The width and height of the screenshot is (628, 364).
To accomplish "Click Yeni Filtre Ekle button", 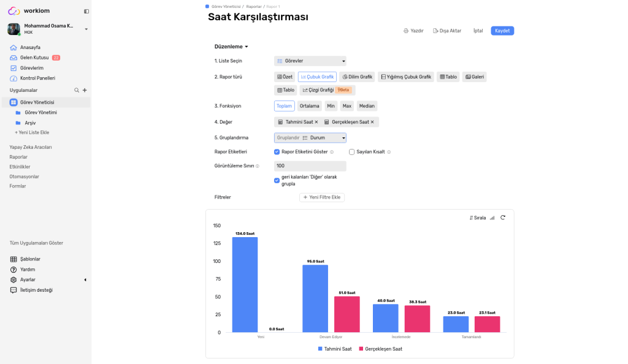I will (321, 197).
